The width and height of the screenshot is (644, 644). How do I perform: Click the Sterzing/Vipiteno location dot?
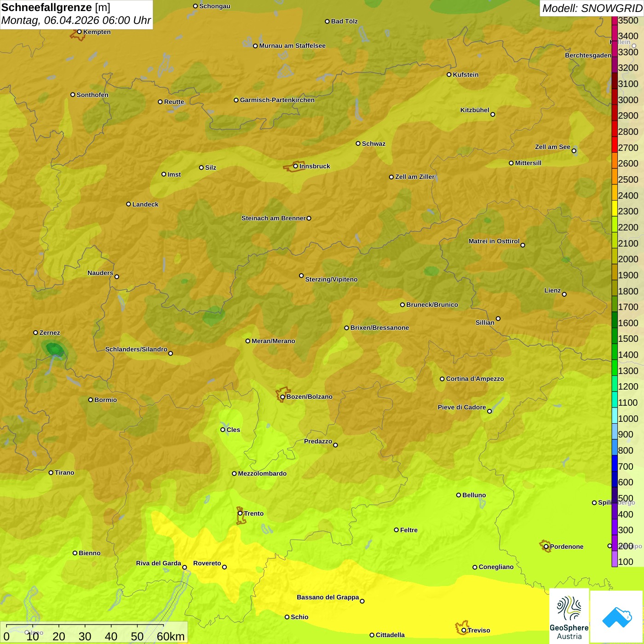[x=301, y=276]
